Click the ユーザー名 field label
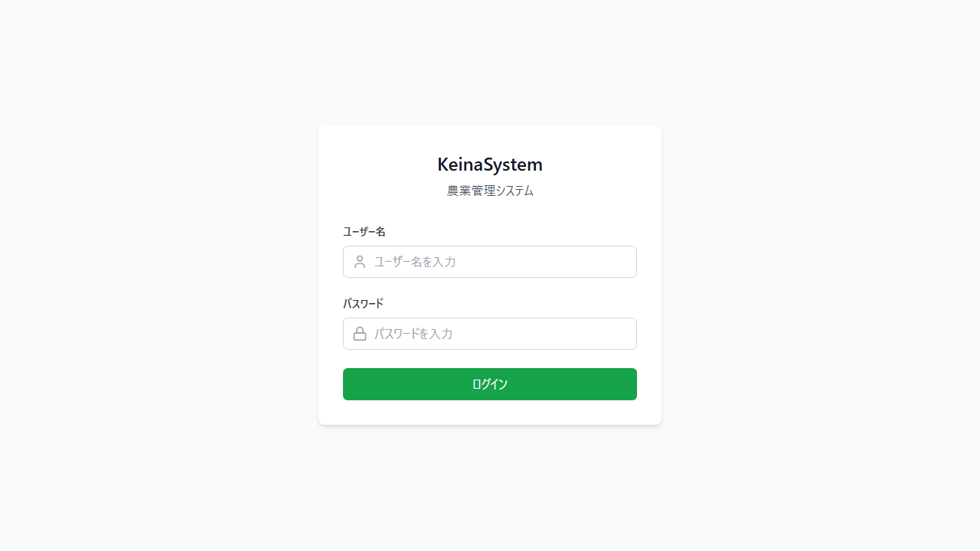The image size is (980, 551). tap(364, 231)
